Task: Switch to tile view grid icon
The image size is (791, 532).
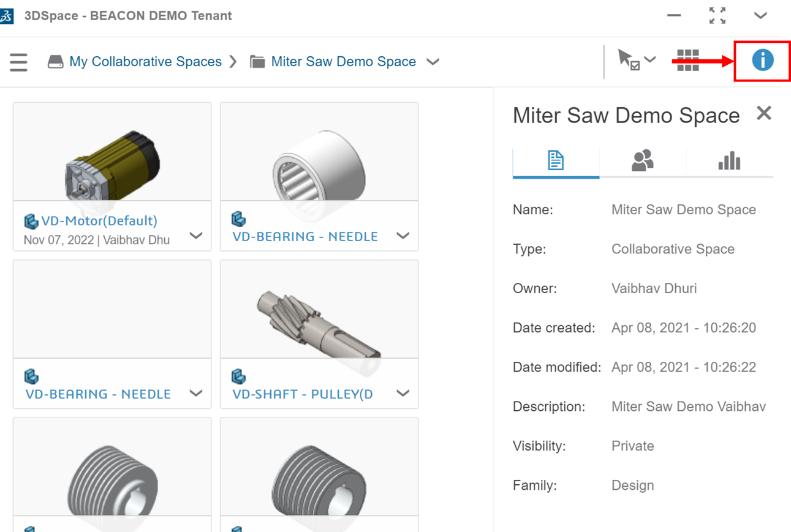Action: coord(687,61)
